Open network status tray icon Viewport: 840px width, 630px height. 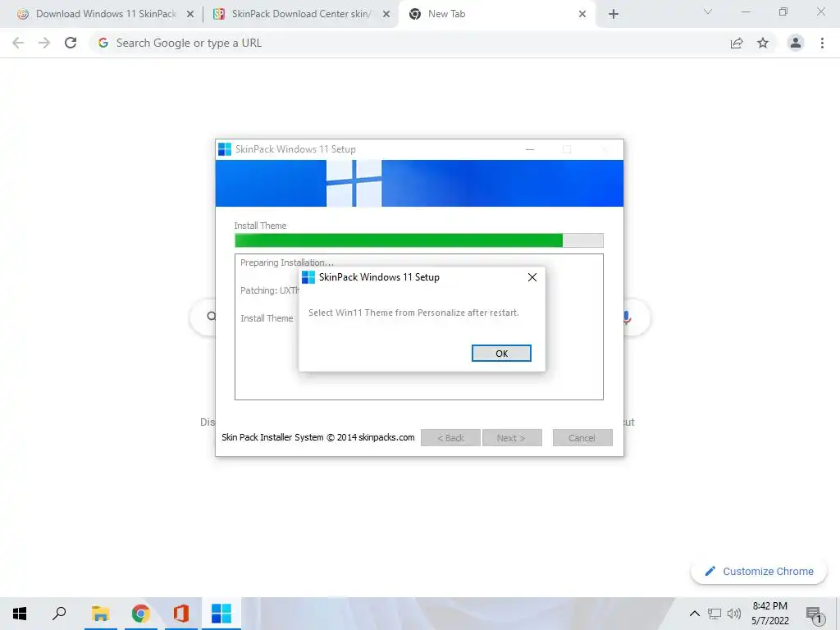714,614
